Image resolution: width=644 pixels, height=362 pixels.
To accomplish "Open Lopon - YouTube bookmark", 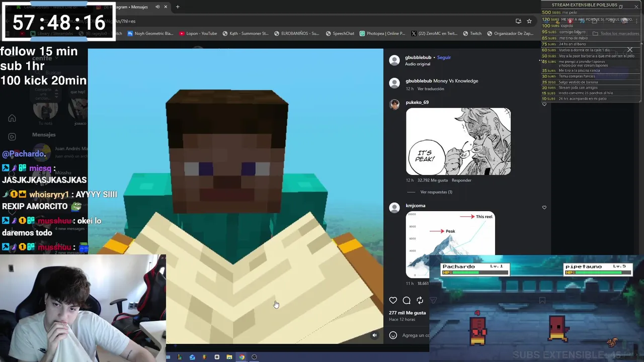I will tap(198, 34).
